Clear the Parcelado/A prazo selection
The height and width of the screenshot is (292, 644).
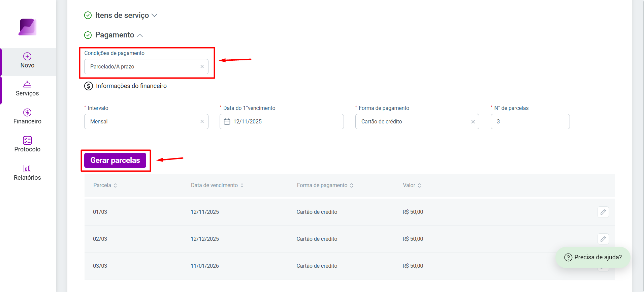tap(202, 66)
